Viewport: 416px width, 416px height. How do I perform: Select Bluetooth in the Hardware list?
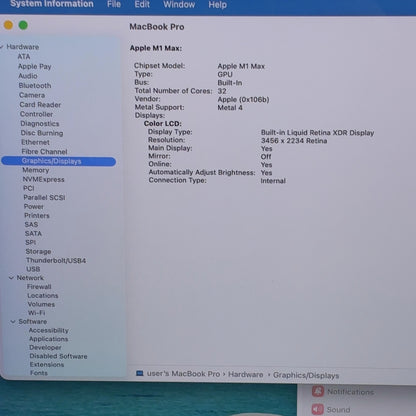tap(35, 85)
